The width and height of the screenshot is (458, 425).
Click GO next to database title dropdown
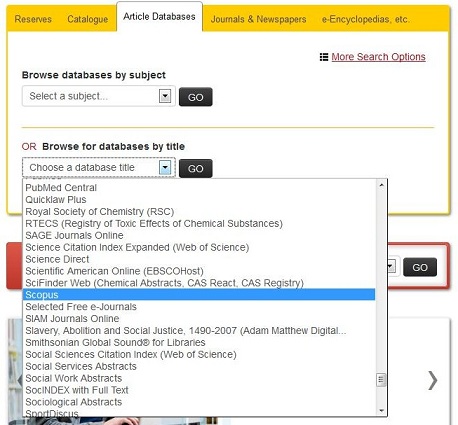(195, 168)
